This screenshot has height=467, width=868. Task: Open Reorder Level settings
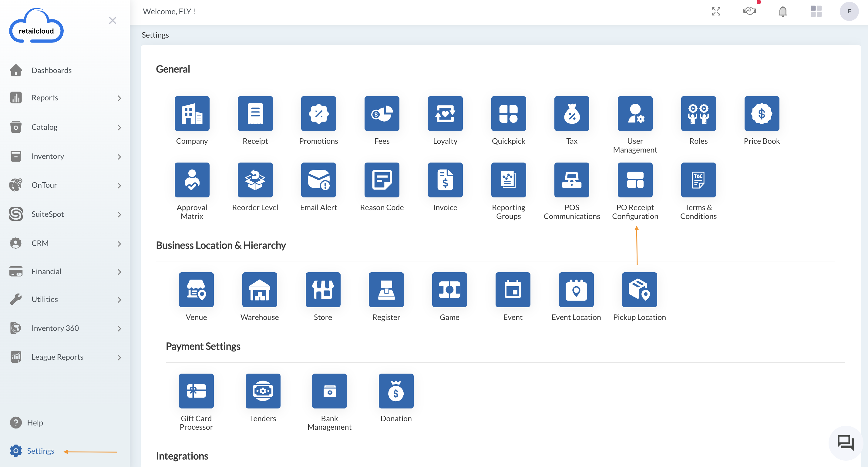pos(255,180)
